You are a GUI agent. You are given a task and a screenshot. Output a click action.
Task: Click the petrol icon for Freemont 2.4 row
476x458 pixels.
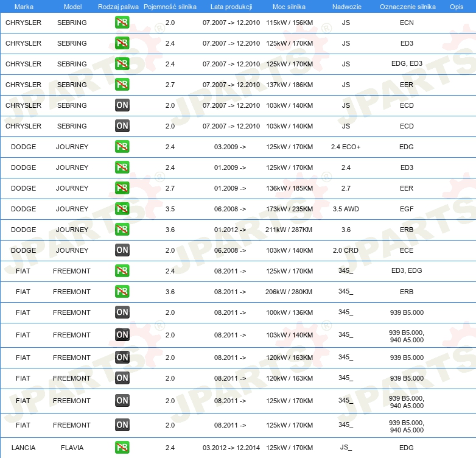point(122,271)
